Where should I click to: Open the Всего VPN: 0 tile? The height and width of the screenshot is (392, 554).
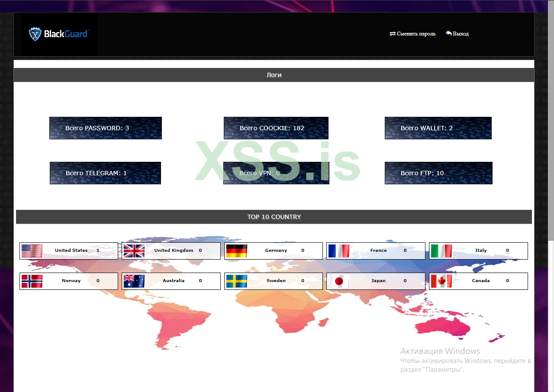pyautogui.click(x=276, y=173)
